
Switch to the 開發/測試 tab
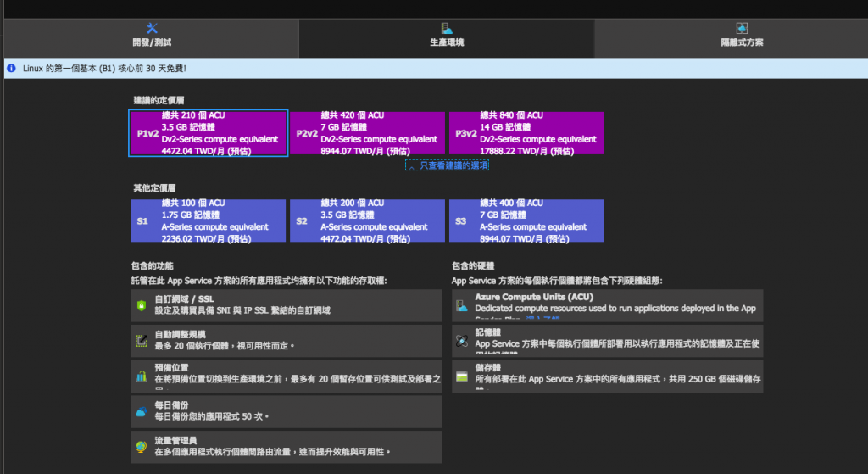[x=151, y=38]
